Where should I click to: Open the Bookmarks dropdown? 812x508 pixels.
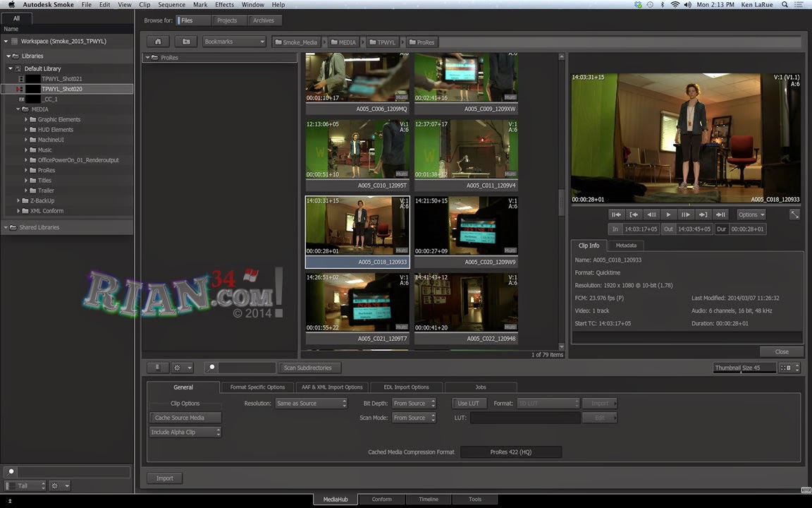pyautogui.click(x=234, y=42)
